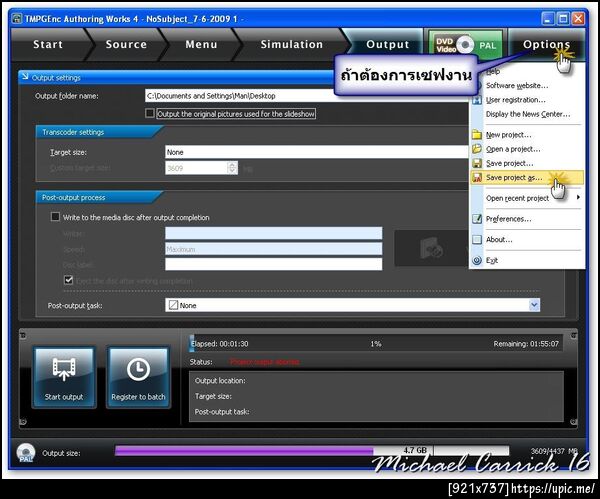Collapse the Output settings panel arrow
The width and height of the screenshot is (600, 499).
pyautogui.click(x=25, y=77)
